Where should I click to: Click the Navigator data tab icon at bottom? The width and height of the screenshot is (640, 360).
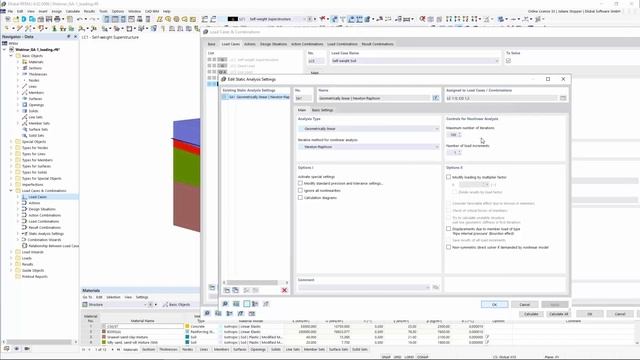[7, 349]
